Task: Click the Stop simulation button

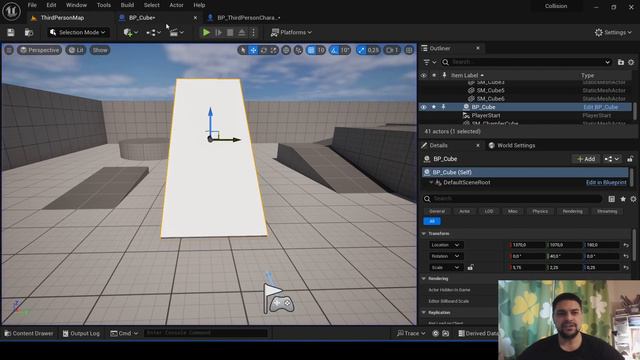Action: coord(230,32)
